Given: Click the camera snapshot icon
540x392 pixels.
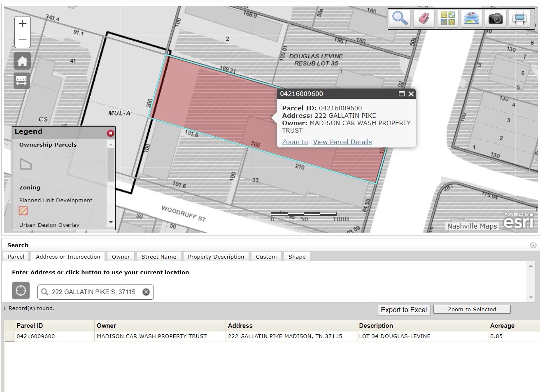Looking at the screenshot, I should [x=496, y=19].
